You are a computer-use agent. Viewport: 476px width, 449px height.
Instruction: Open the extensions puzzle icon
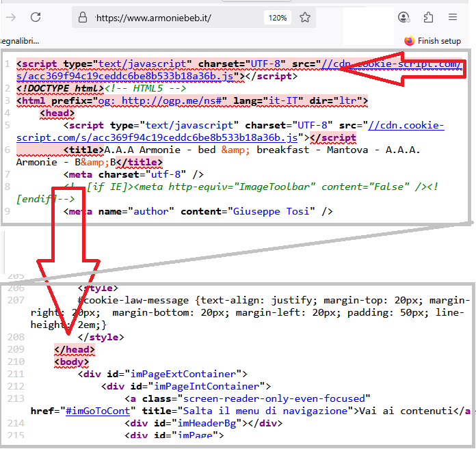point(428,17)
